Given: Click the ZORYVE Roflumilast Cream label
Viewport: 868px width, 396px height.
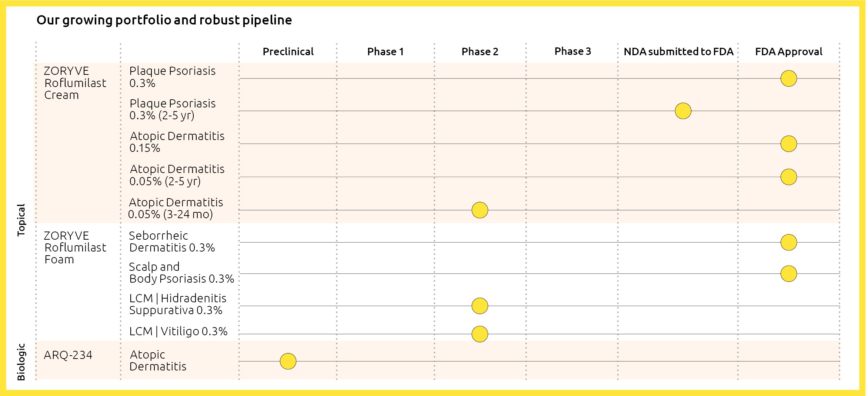Looking at the screenshot, I should tap(75, 83).
